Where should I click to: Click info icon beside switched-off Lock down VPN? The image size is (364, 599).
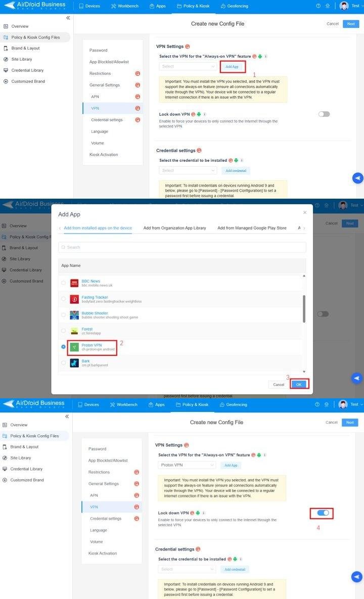pyautogui.click(x=205, y=114)
